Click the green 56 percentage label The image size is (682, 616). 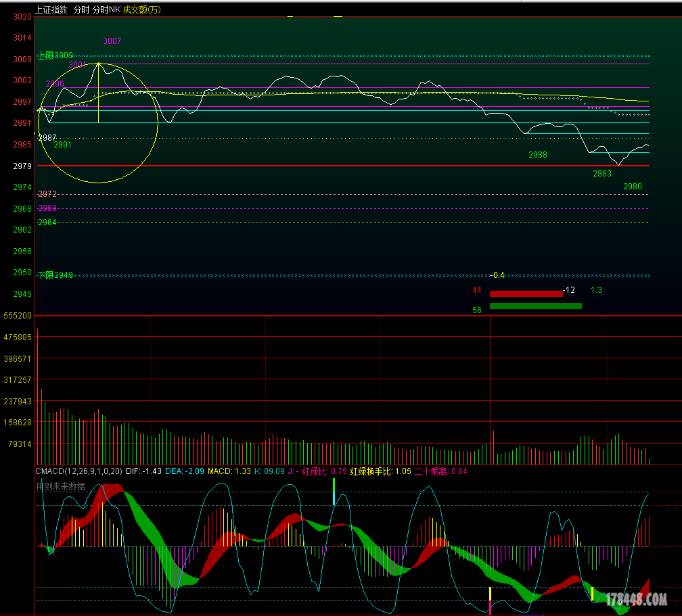pos(477,310)
